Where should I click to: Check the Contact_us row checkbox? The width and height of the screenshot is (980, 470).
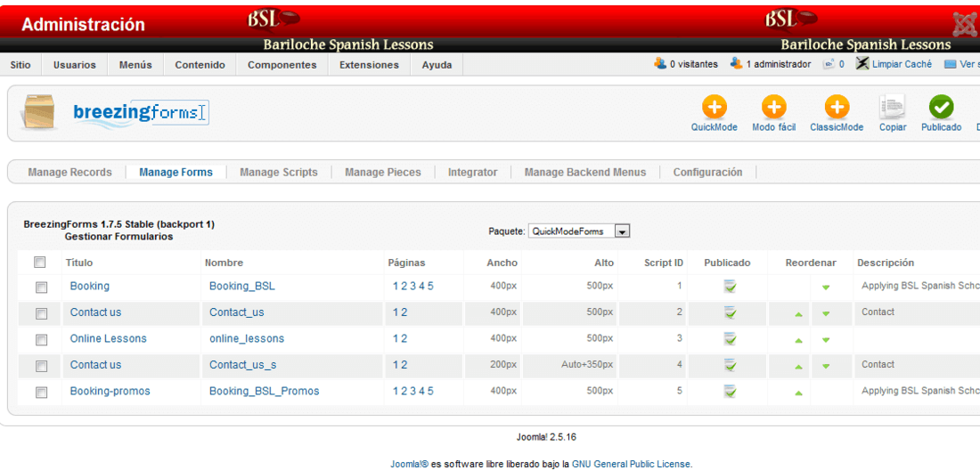[x=41, y=314]
